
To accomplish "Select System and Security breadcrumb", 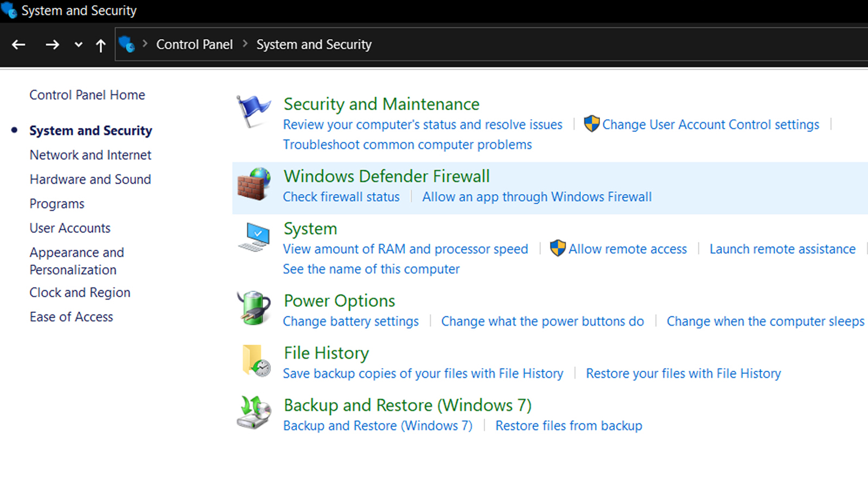I will pos(314,44).
